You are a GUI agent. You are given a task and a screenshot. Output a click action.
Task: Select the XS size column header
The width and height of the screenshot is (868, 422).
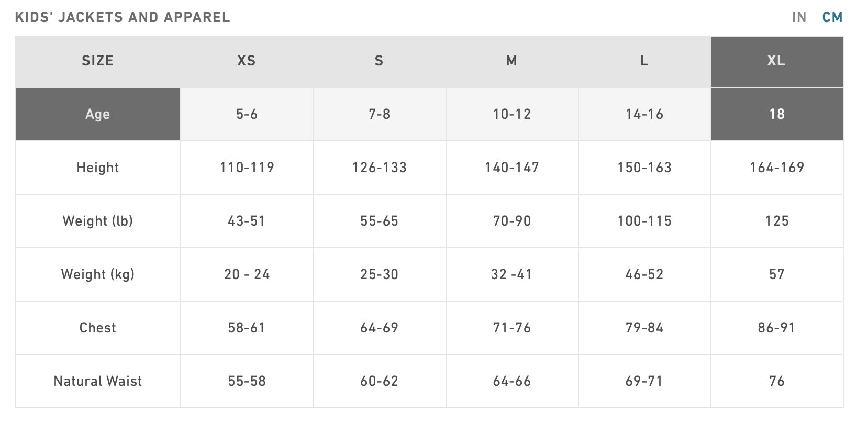coord(247,61)
